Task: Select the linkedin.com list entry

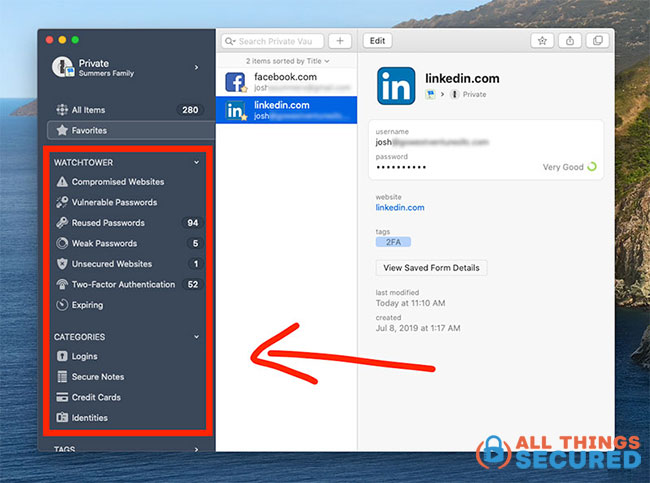Action: click(x=286, y=110)
